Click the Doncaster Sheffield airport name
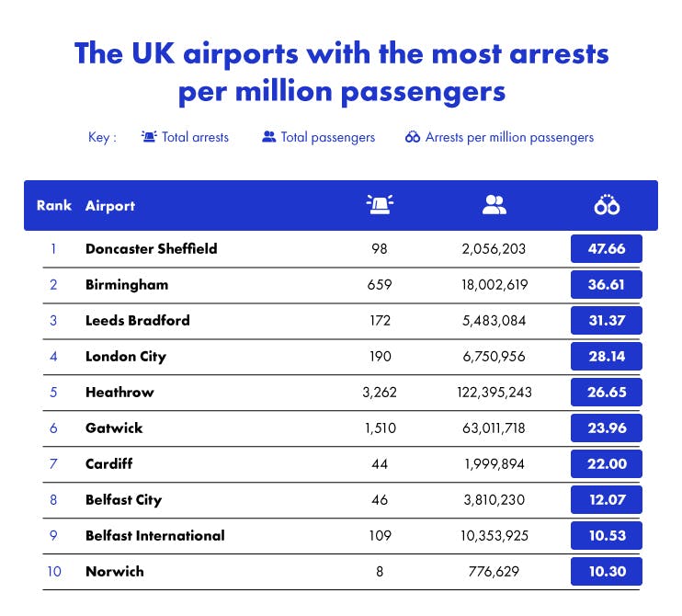This screenshot has width=682, height=616. click(x=151, y=248)
